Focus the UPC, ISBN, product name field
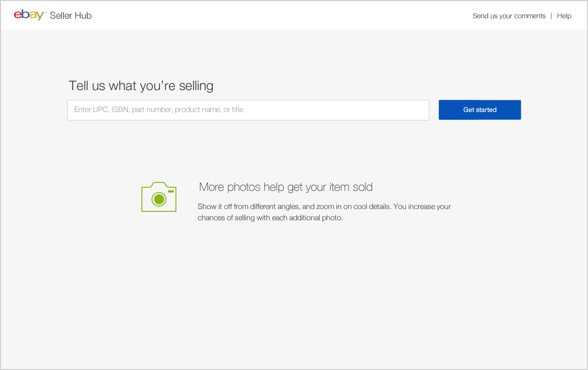Screen dimensions: 588x370 248,110
